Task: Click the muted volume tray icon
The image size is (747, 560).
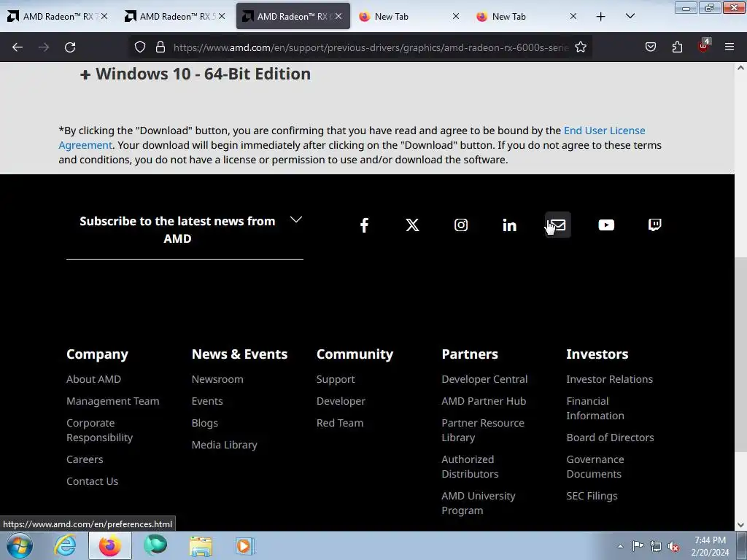Action: (x=673, y=546)
